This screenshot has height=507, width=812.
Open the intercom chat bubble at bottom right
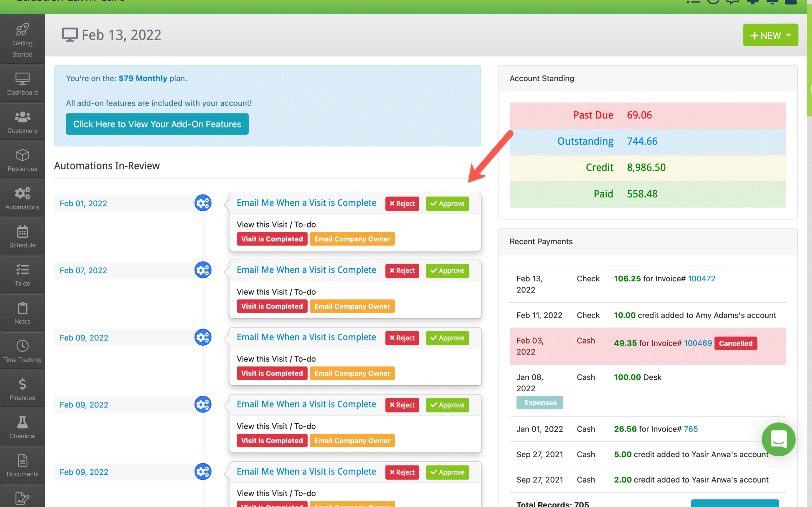tap(778, 440)
